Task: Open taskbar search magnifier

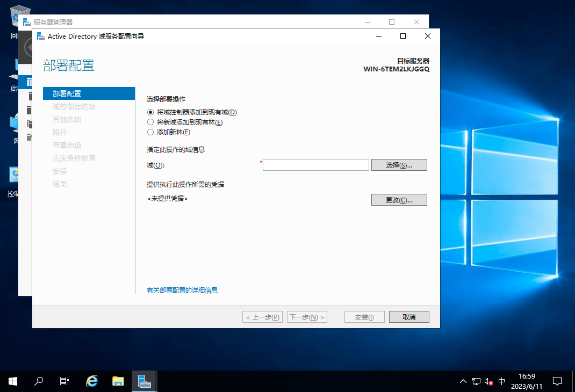Action: [x=39, y=381]
